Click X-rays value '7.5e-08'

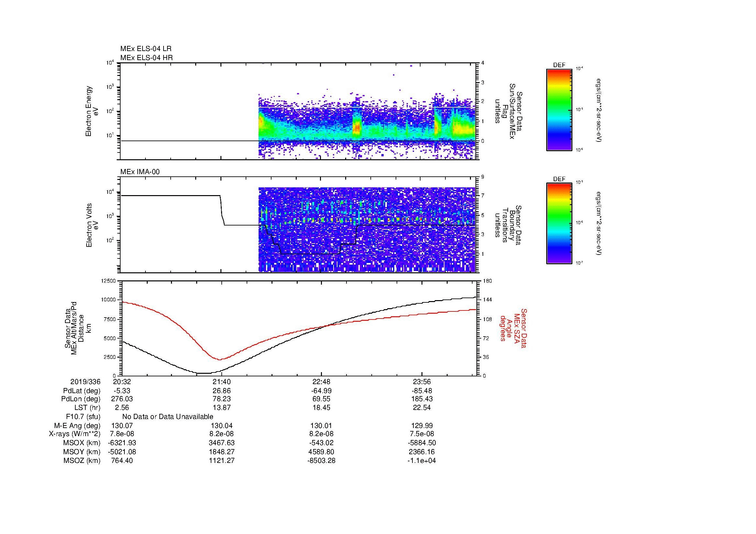click(422, 434)
